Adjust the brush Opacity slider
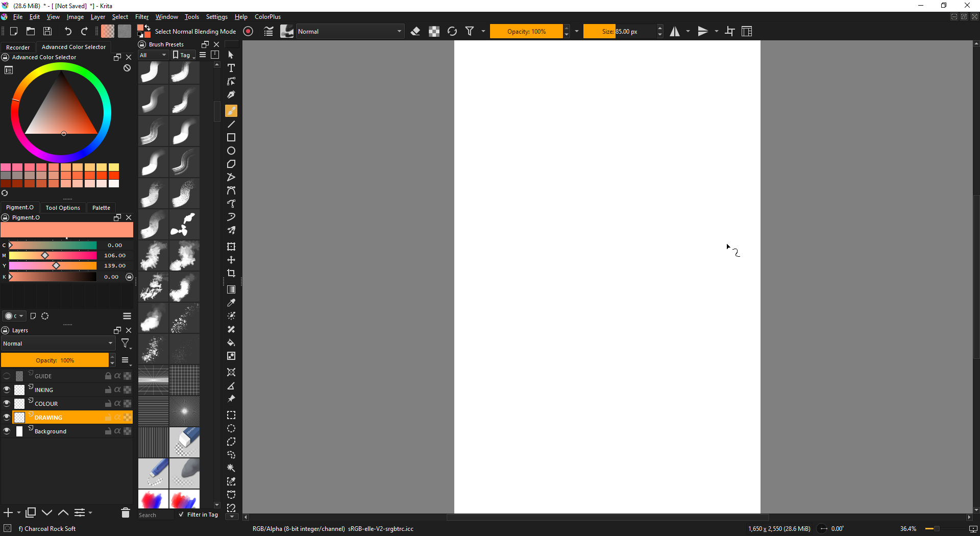 click(526, 31)
